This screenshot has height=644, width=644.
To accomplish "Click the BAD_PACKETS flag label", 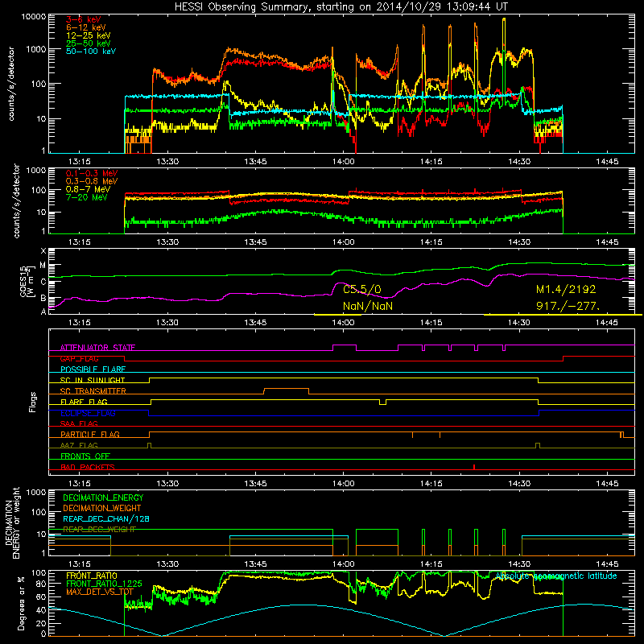I will click(88, 467).
